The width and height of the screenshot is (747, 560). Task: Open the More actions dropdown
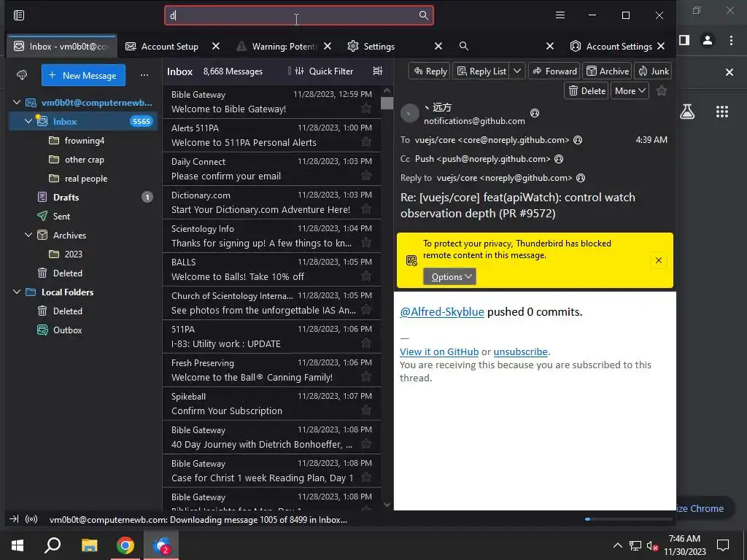(x=630, y=90)
